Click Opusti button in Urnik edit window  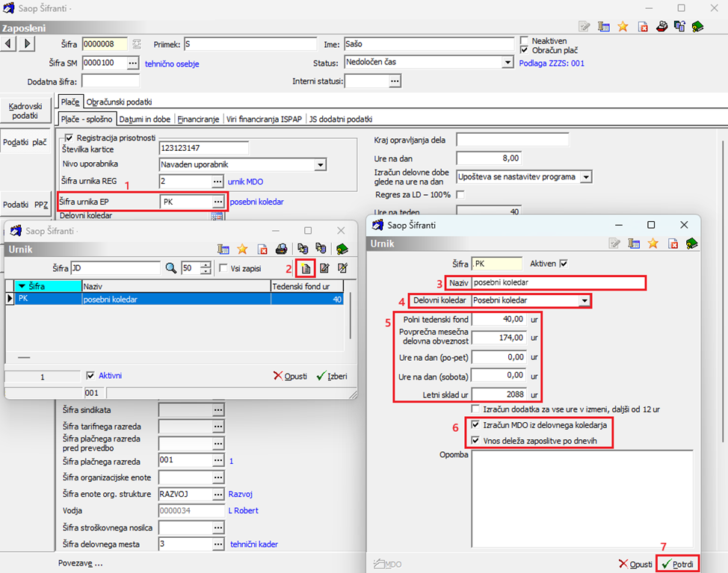pos(635,564)
